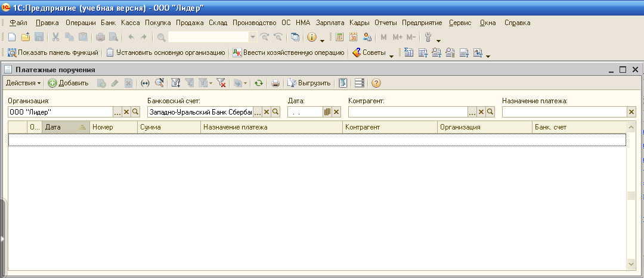
Task: Click the Print preview icon
Action: pyautogui.click(x=113, y=38)
